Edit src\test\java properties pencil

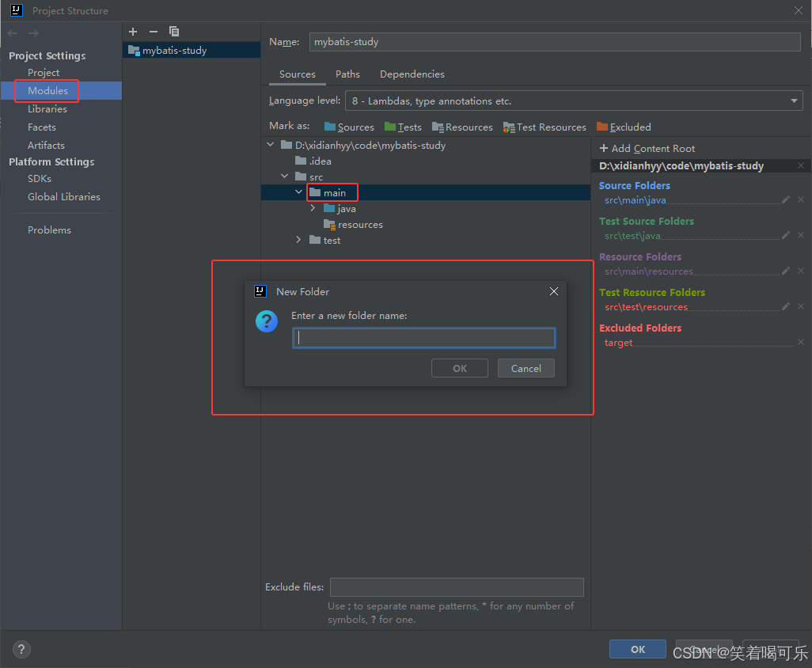coord(786,236)
